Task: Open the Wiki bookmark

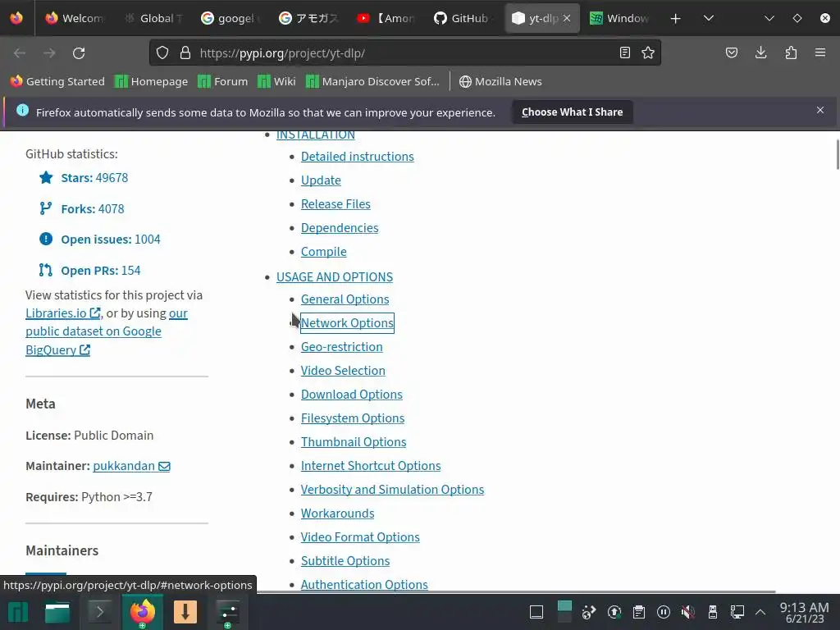Action: tap(276, 81)
